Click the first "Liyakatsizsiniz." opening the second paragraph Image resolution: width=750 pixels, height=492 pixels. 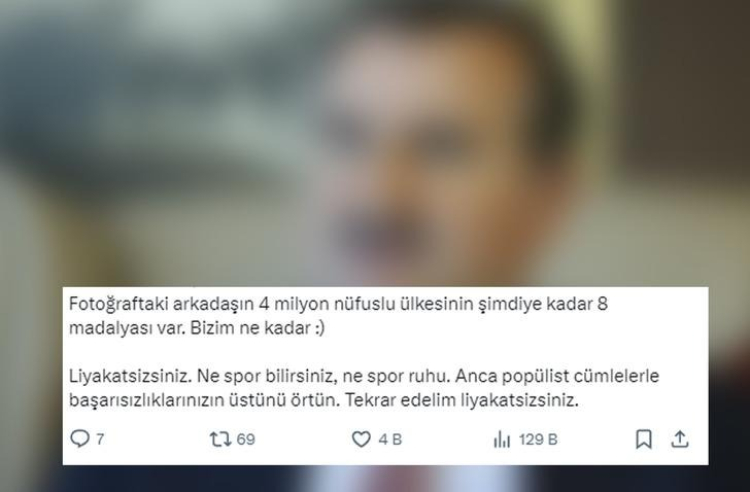(x=130, y=376)
